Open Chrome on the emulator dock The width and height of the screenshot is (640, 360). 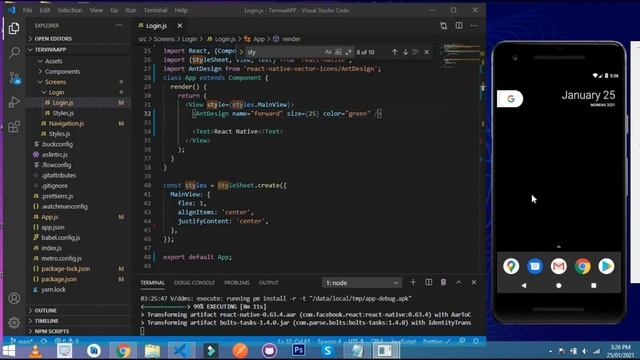(582, 266)
